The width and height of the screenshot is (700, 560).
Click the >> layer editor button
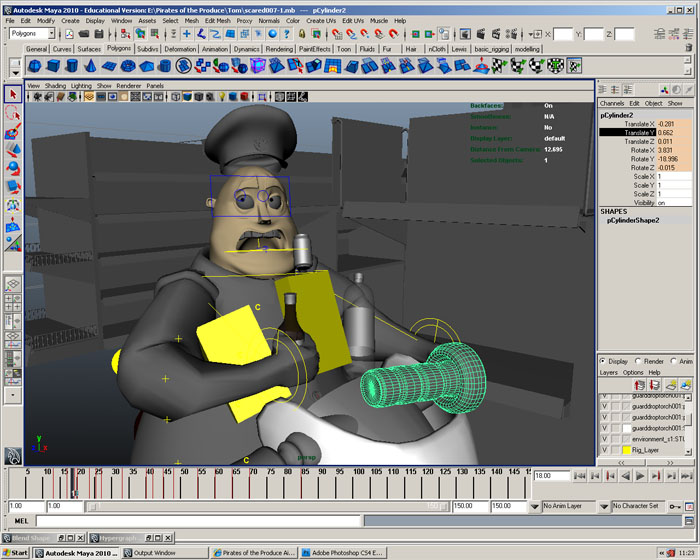point(670,463)
